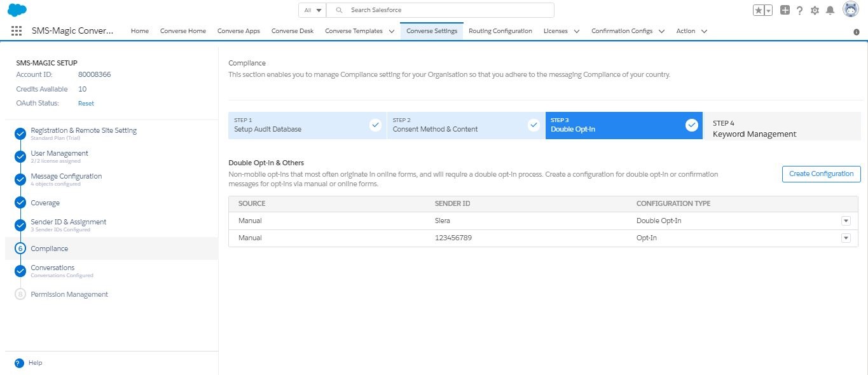Image resolution: width=868 pixels, height=375 pixels.
Task: Click the step 6 Compliance circle icon
Action: [20, 249]
